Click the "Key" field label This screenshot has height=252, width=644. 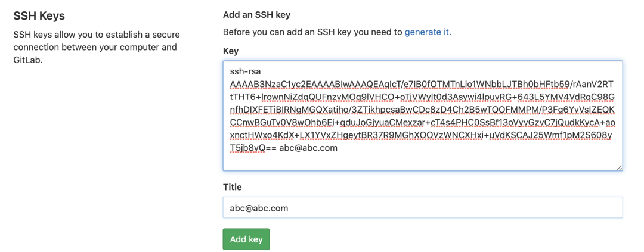click(231, 51)
